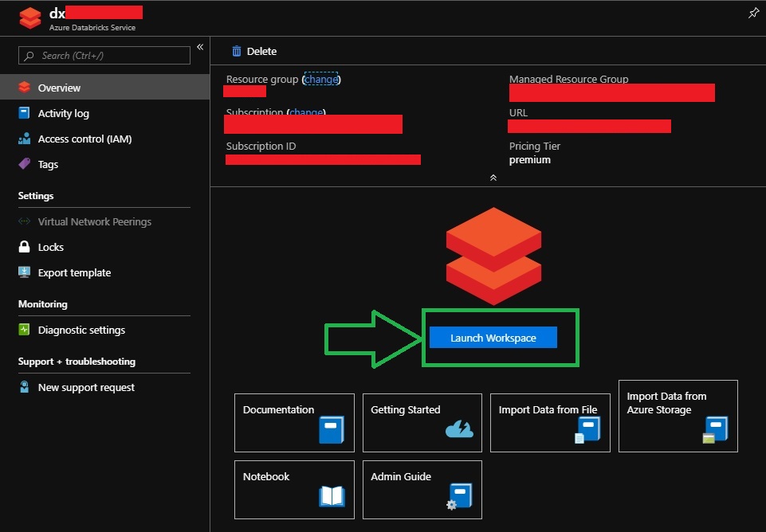Collapse the sidebar with double chevron
Screen dimensions: 766x532
point(200,47)
